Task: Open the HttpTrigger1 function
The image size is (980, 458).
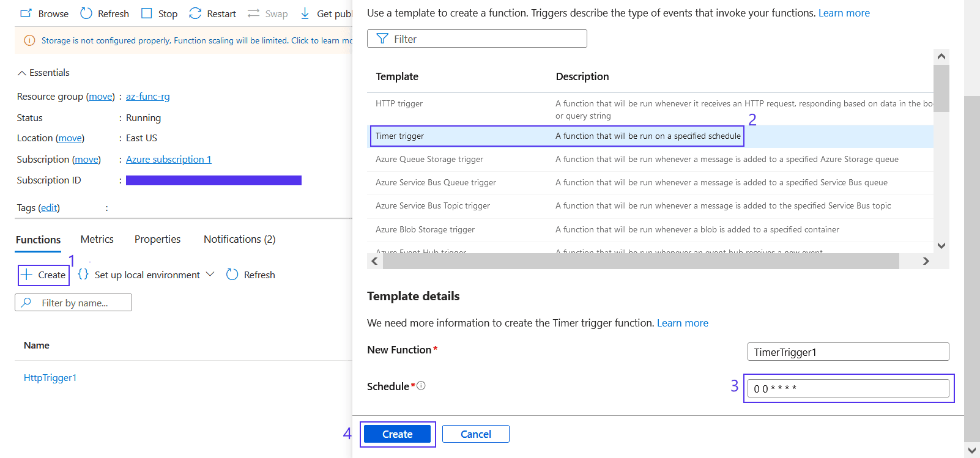Action: click(50, 378)
